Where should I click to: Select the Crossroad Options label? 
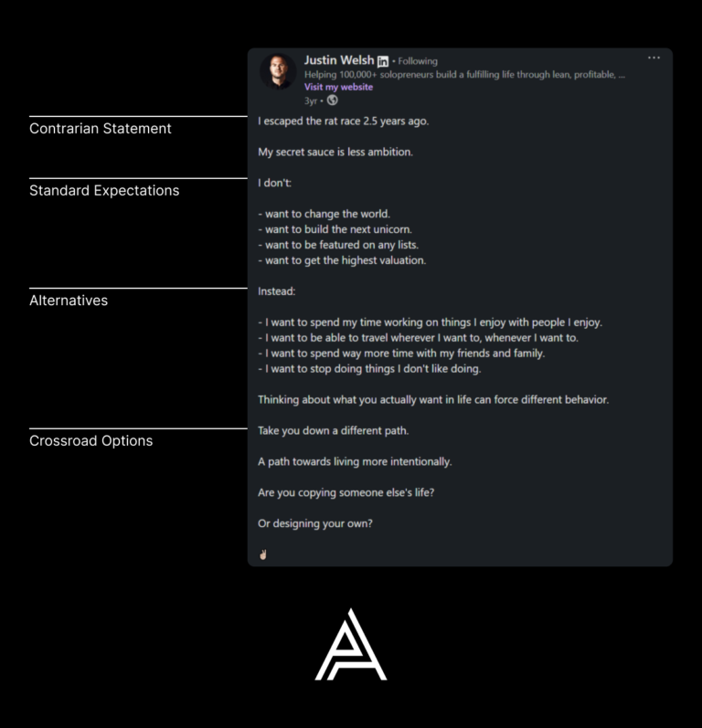[91, 440]
